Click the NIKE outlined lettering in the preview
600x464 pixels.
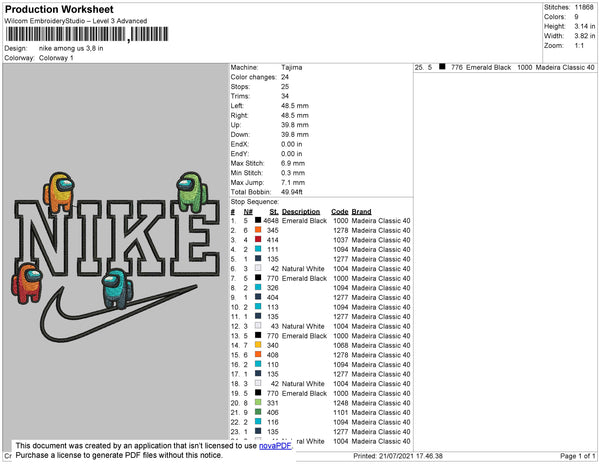117,238
